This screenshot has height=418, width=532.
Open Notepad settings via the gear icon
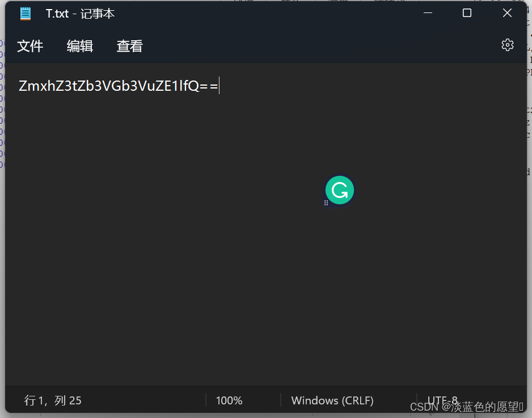pyautogui.click(x=507, y=45)
